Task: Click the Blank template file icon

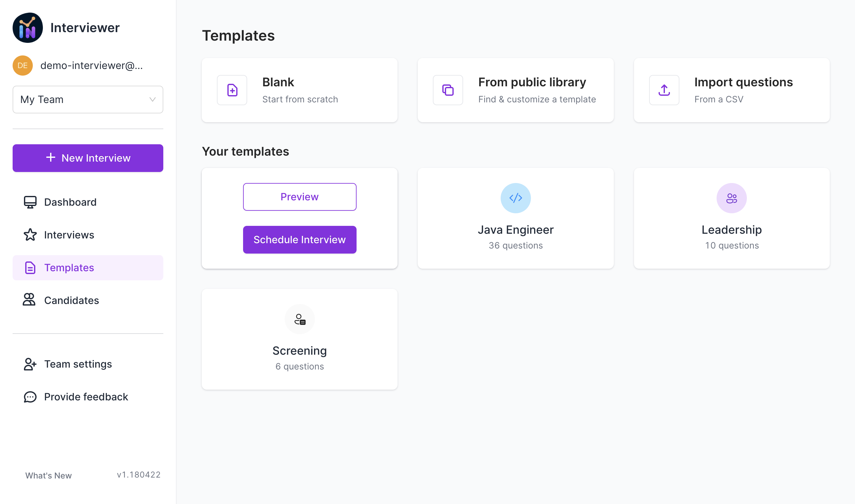Action: point(232,90)
